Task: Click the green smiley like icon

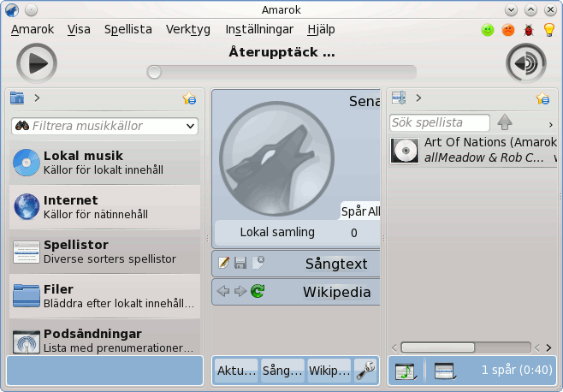Action: (488, 30)
